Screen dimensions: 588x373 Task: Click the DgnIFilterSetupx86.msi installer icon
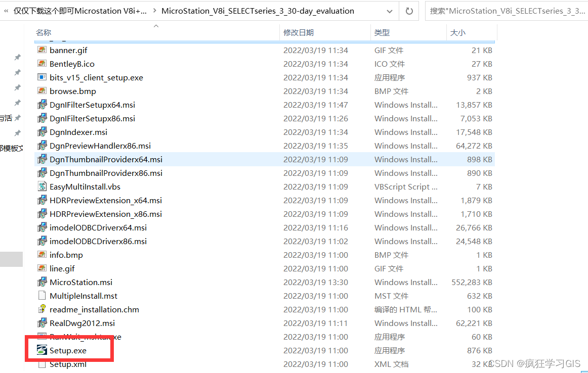(42, 118)
